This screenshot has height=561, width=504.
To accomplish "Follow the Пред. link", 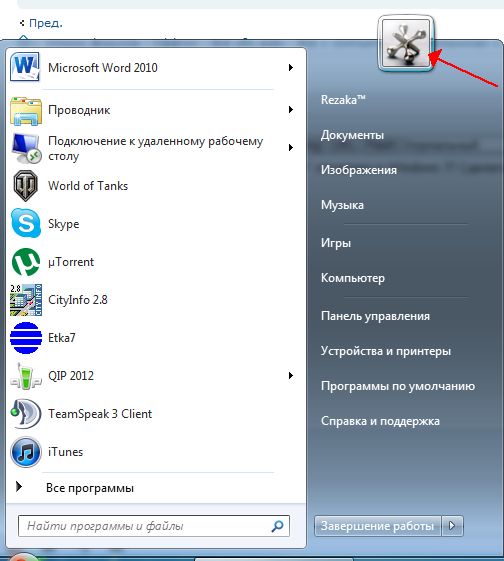I will coord(45,23).
